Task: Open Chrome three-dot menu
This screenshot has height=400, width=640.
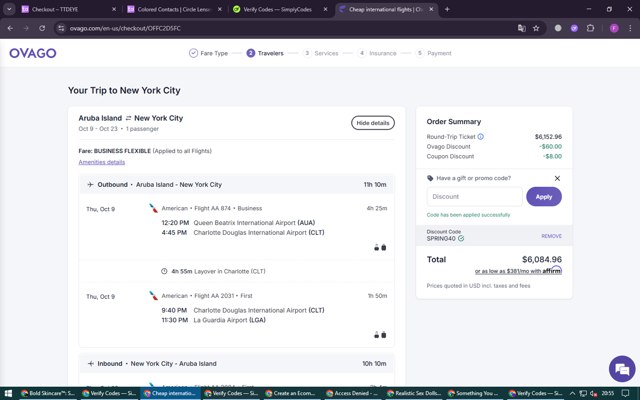Action: coord(630,28)
